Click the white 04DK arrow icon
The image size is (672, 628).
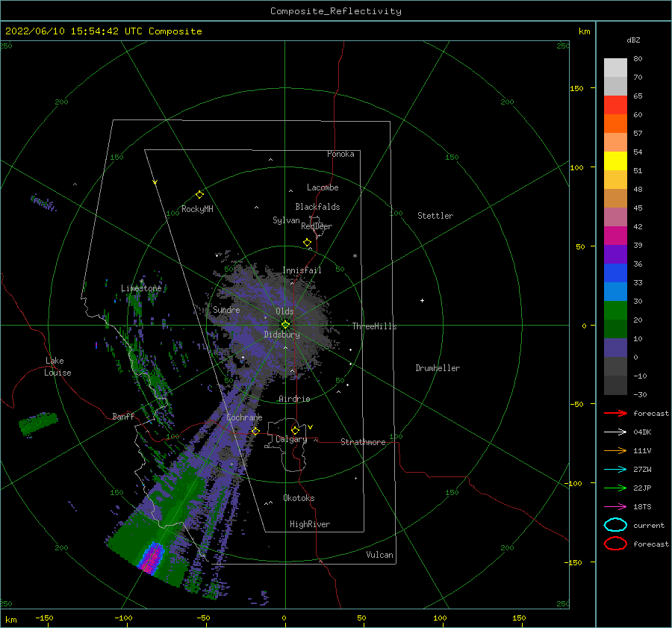click(x=615, y=432)
